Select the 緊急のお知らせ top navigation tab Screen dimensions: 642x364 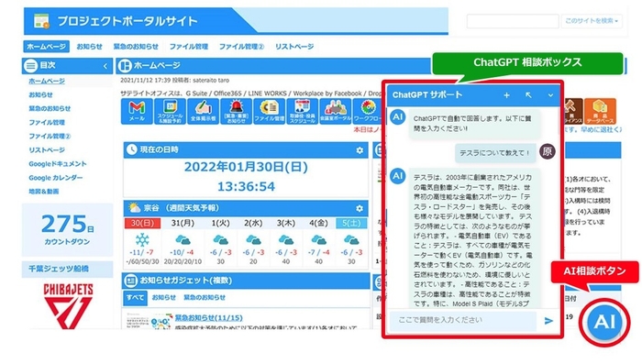136,47
